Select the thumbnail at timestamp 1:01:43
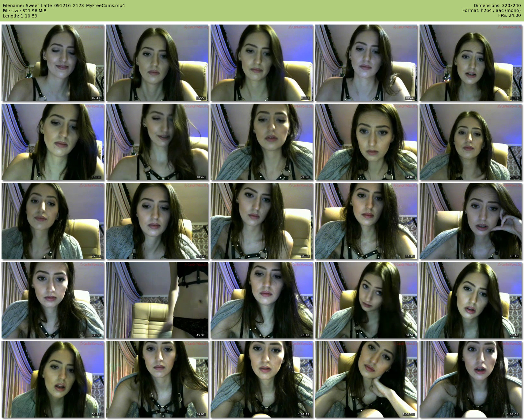This screenshot has height=420, width=524. tap(262, 379)
